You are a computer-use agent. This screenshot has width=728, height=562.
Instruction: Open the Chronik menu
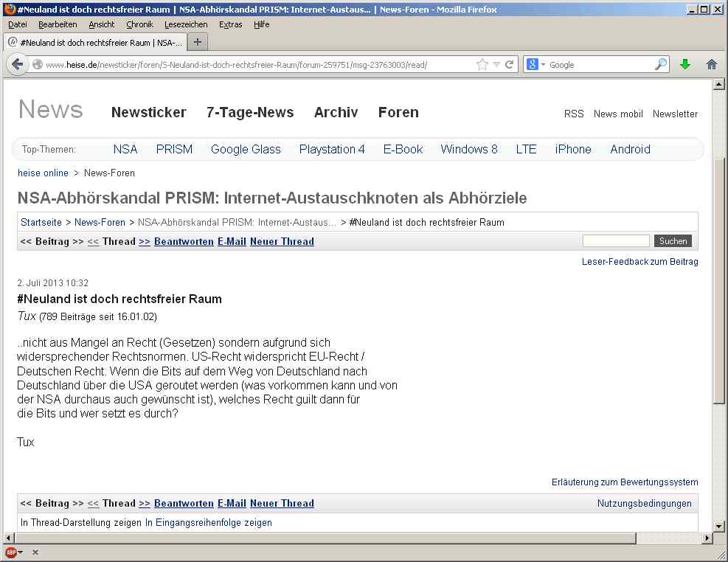point(139,24)
